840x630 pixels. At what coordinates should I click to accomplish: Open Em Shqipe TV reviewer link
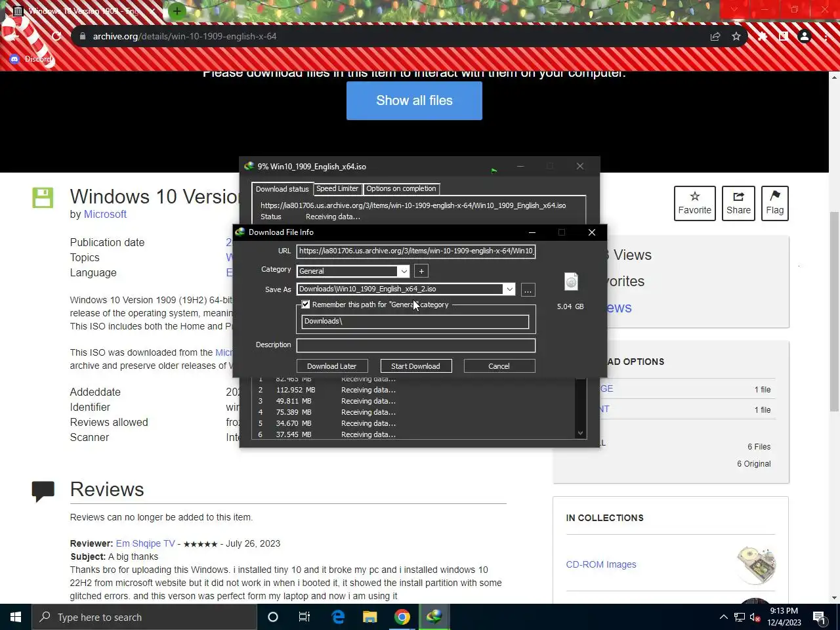[x=146, y=543]
